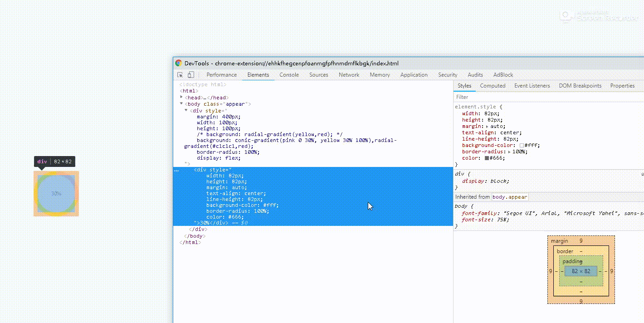Expand the head element node
644x323 pixels.
click(182, 97)
